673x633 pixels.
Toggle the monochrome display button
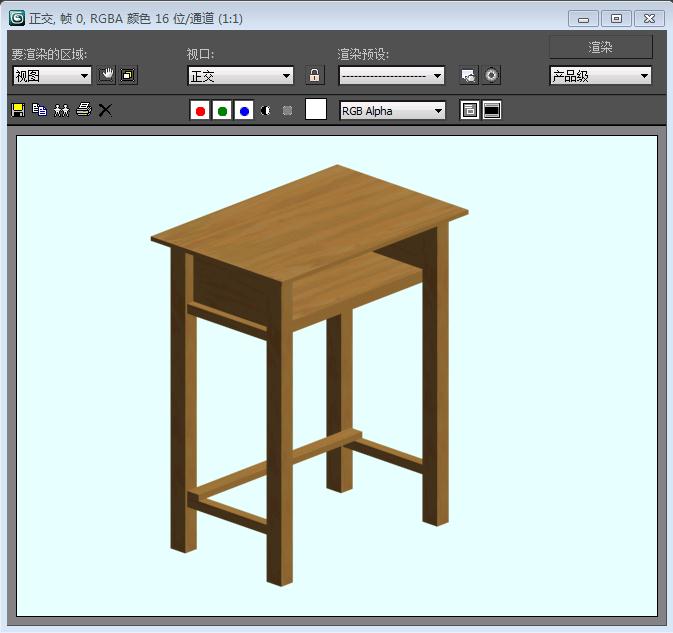[287, 111]
